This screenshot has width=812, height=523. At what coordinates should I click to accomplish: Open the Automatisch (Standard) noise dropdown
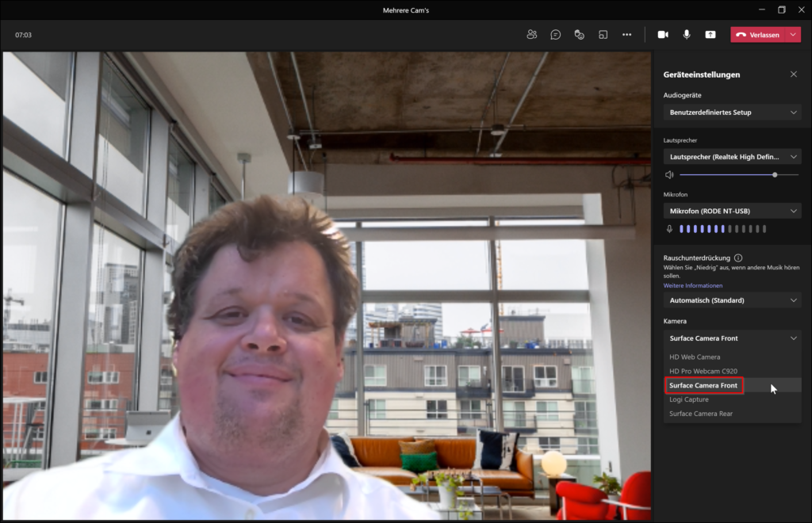[732, 300]
